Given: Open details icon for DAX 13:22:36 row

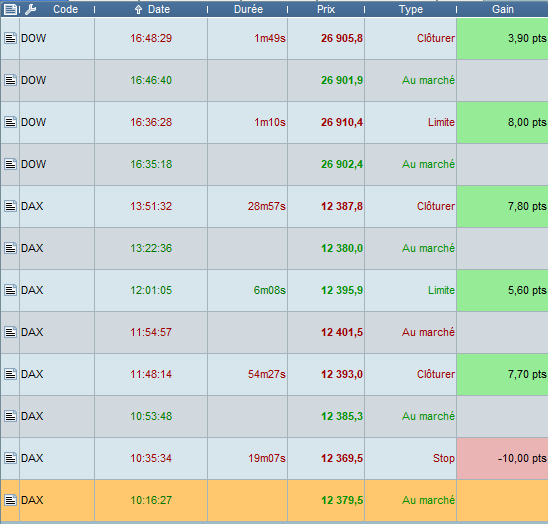Looking at the screenshot, I should [10, 248].
